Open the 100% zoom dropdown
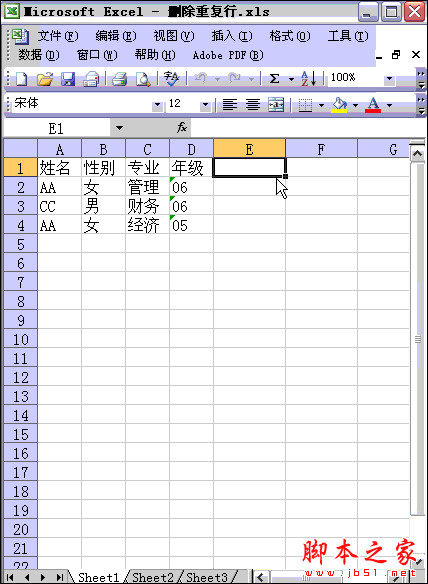The height and width of the screenshot is (584, 428). pyautogui.click(x=389, y=79)
